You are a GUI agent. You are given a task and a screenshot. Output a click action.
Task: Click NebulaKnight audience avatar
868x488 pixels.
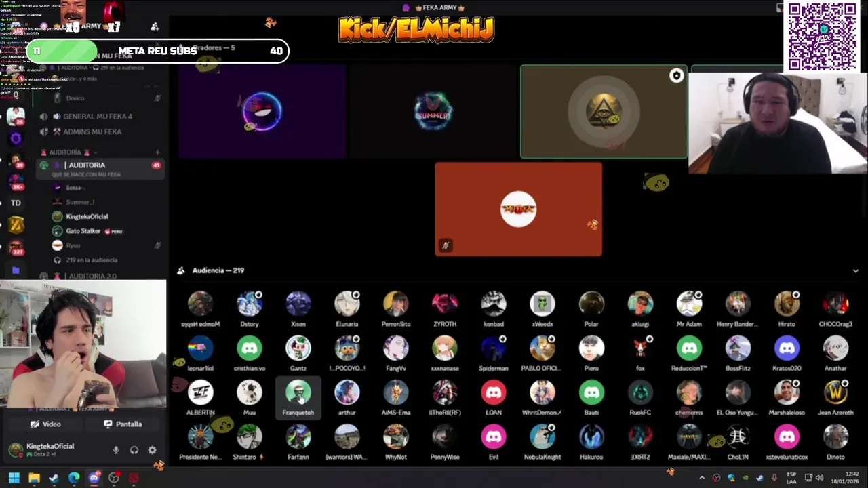pyautogui.click(x=542, y=437)
